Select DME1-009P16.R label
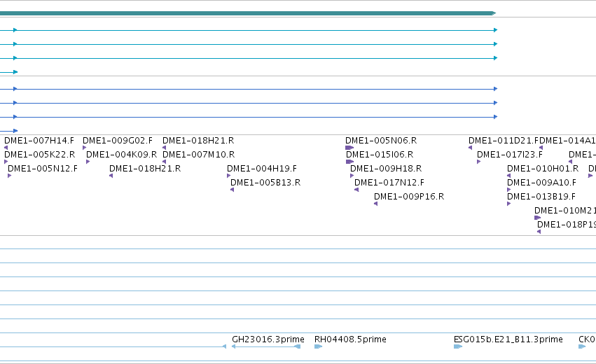 pos(409,197)
